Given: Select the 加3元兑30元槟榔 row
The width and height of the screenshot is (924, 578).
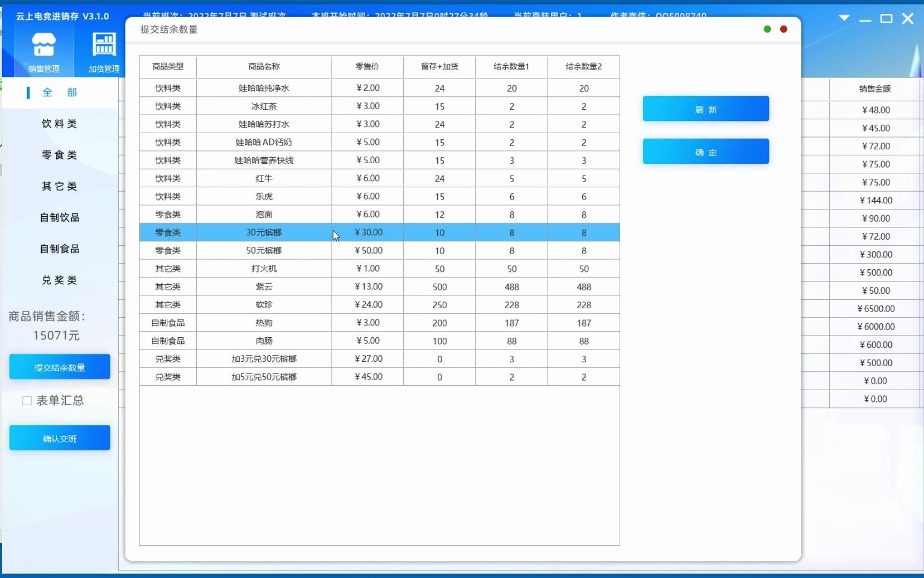Looking at the screenshot, I should click(x=380, y=359).
